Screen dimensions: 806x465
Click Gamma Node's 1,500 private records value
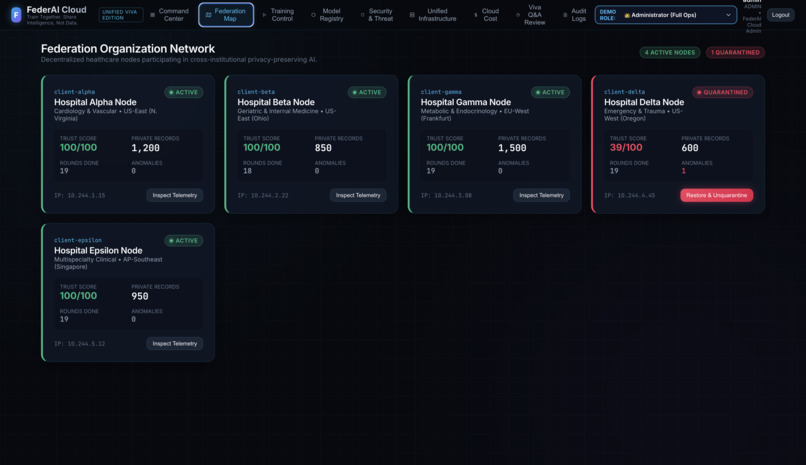click(512, 148)
